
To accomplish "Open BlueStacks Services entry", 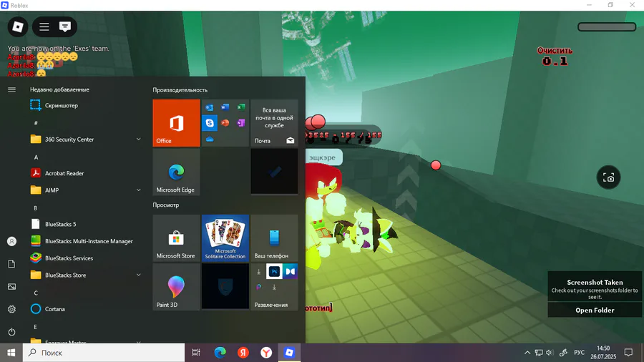I will [85, 258].
